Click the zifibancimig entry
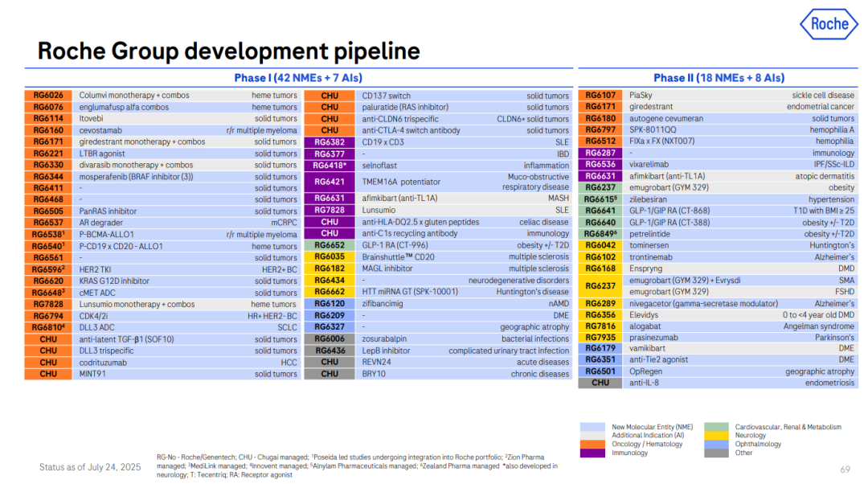Viewport: 868px width, 484px height. pos(383,304)
